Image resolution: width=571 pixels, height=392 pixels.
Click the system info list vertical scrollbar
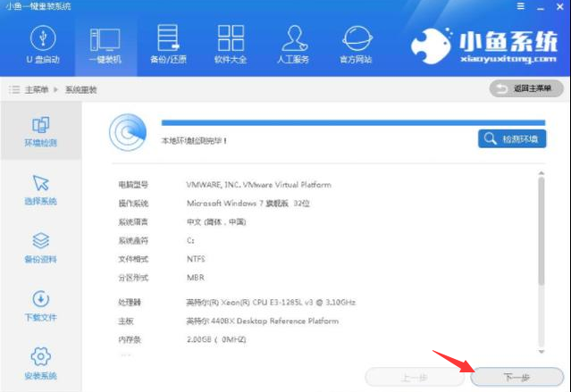(x=541, y=232)
